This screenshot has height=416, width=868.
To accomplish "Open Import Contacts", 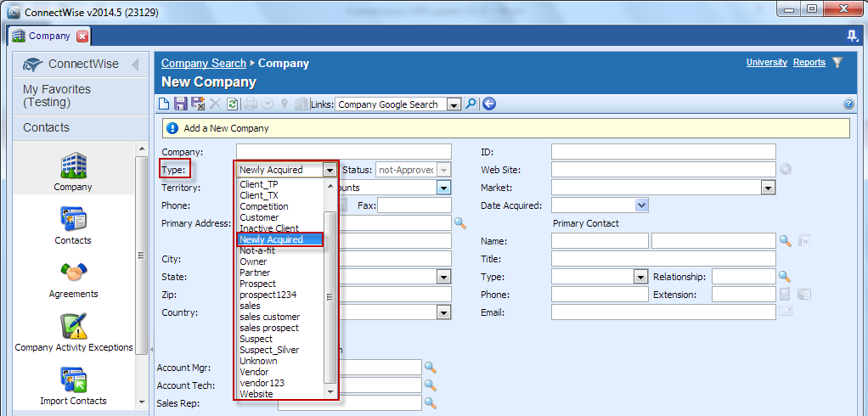I will pos(73,386).
